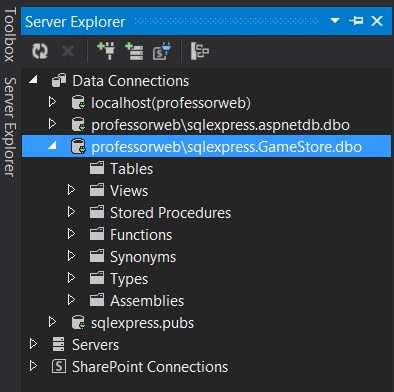The width and height of the screenshot is (394, 392).
Task: Click the tree diagram icon in the toolbar
Action: (200, 51)
